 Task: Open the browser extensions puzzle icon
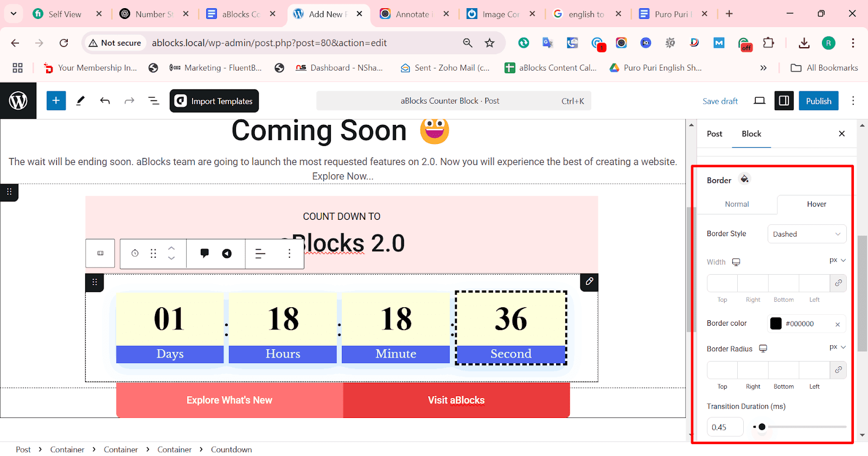769,43
